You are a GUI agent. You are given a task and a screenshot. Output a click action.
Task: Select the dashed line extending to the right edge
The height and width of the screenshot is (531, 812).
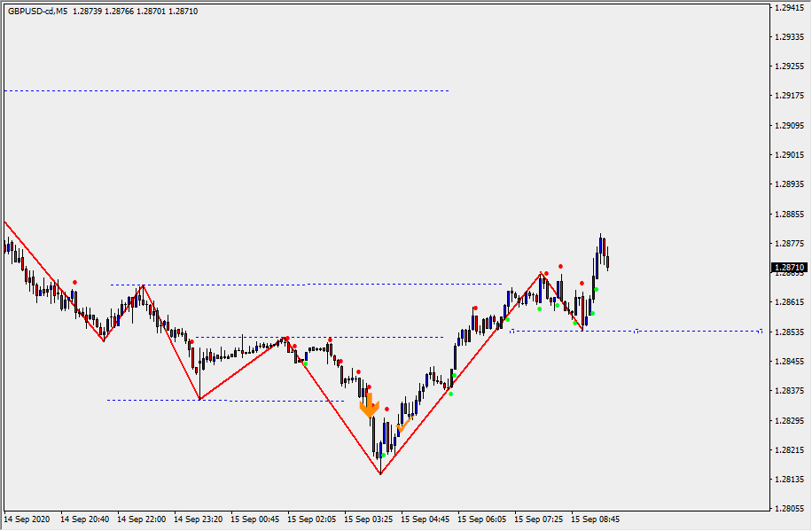pos(636,331)
